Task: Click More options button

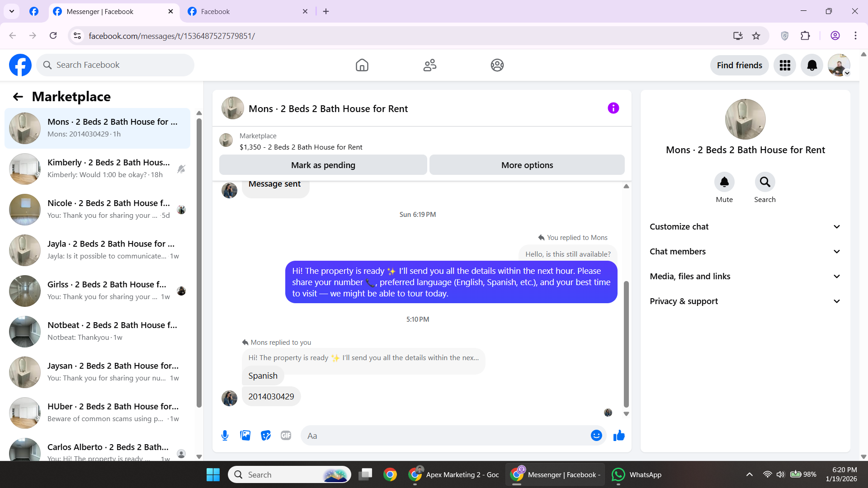Action: pyautogui.click(x=527, y=165)
